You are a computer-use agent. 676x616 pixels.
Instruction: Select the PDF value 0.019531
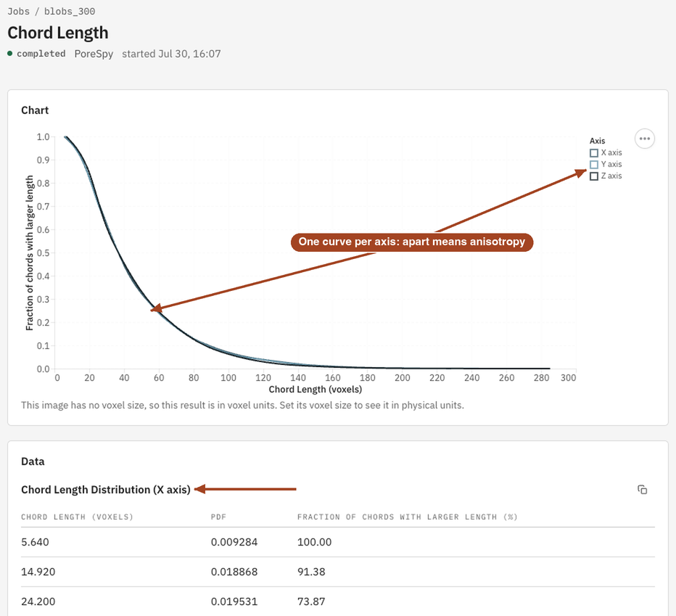point(234,601)
